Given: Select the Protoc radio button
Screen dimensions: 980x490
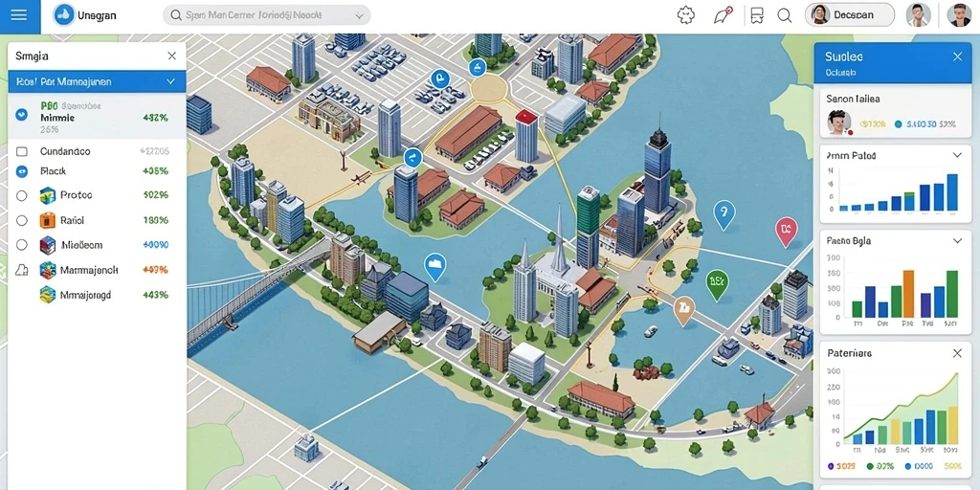Looking at the screenshot, I should 22,195.
